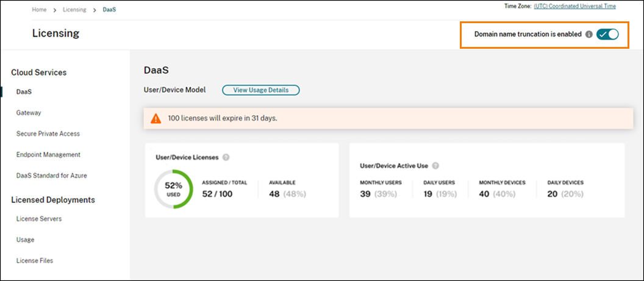This screenshot has width=644, height=281.
Task: Click the domain name truncation info icon
Action: (x=589, y=35)
